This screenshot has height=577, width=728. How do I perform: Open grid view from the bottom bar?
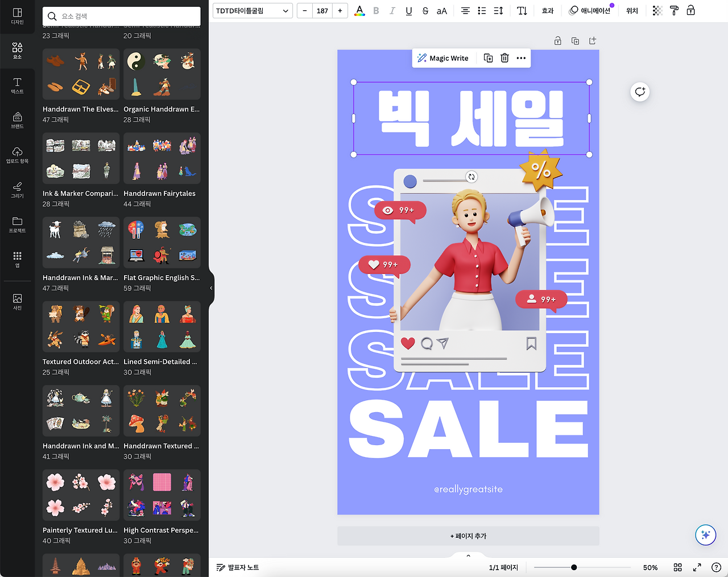pyautogui.click(x=677, y=567)
